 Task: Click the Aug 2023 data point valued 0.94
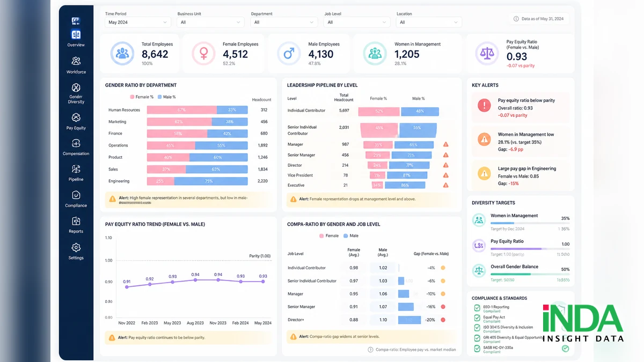point(195,280)
